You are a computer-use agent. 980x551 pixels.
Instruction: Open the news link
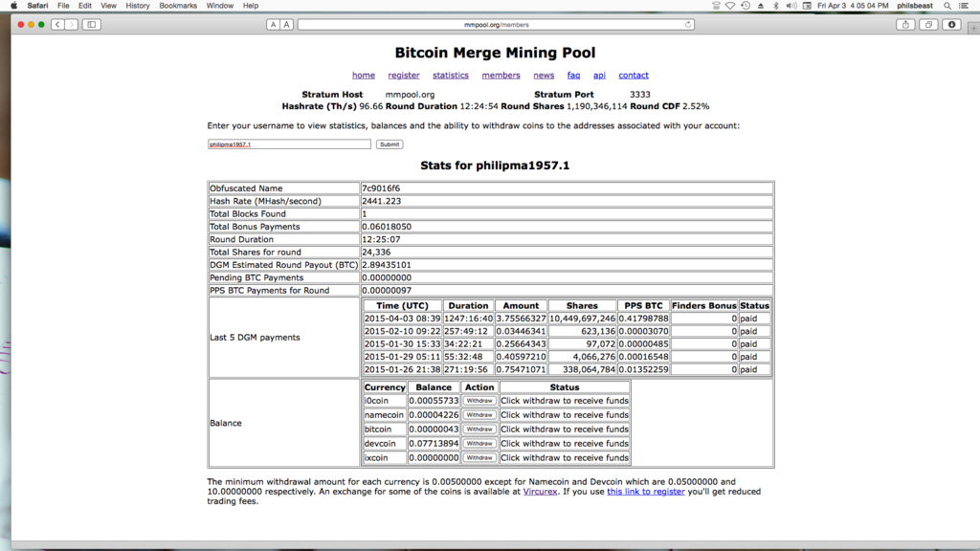point(544,75)
